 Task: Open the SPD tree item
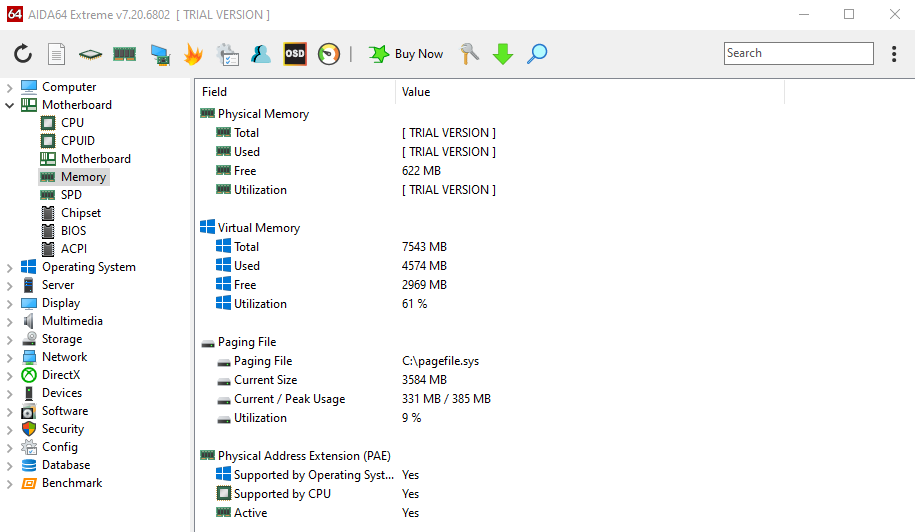tap(71, 195)
